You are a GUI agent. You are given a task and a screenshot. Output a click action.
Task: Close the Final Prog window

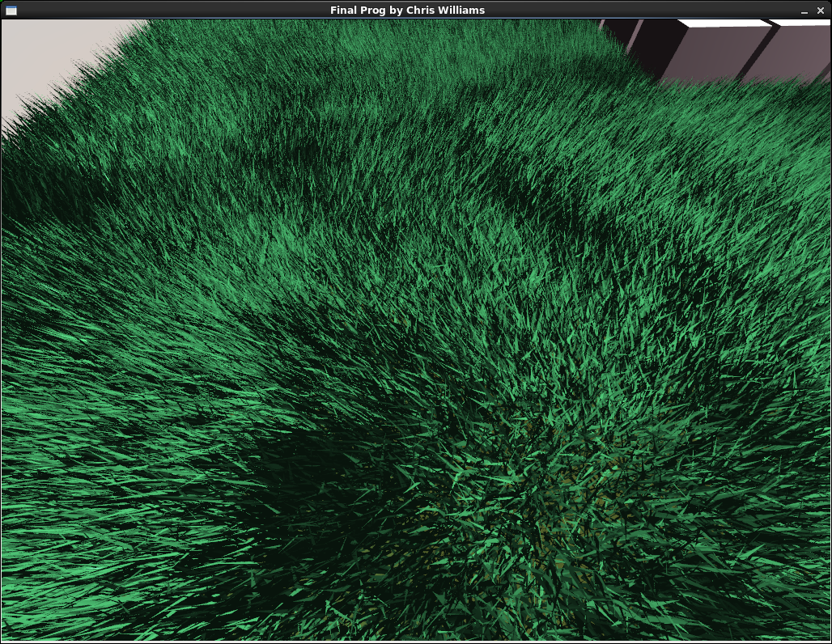[x=821, y=10]
